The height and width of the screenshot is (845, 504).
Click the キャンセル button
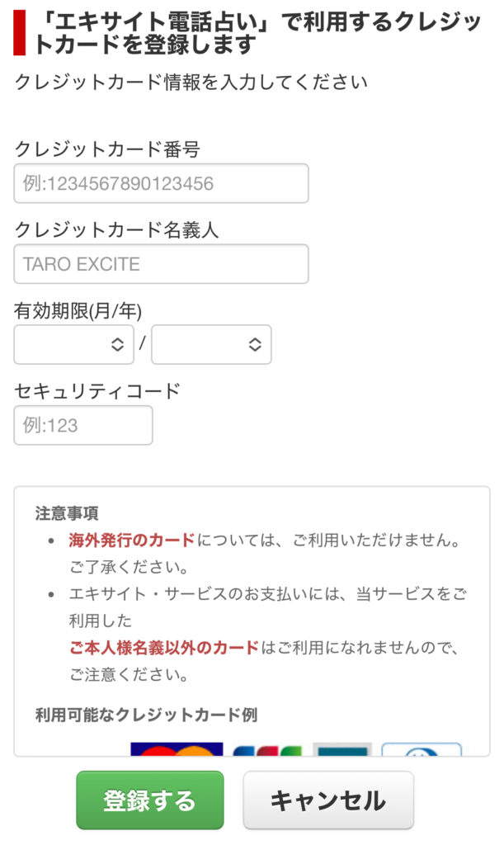(x=328, y=800)
